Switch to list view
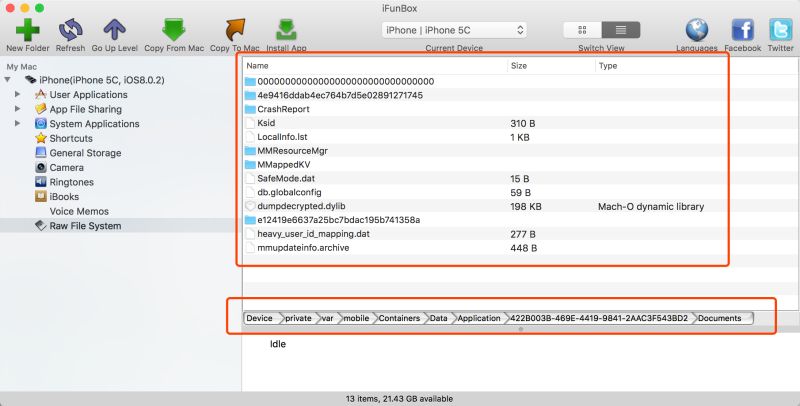 click(x=621, y=30)
